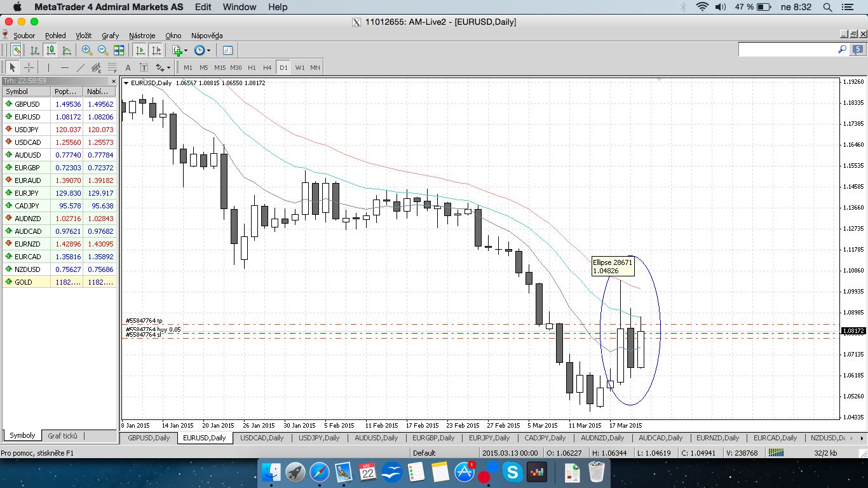The height and width of the screenshot is (488, 868).
Task: Toggle the Market Watch window icon
Action: [x=16, y=50]
